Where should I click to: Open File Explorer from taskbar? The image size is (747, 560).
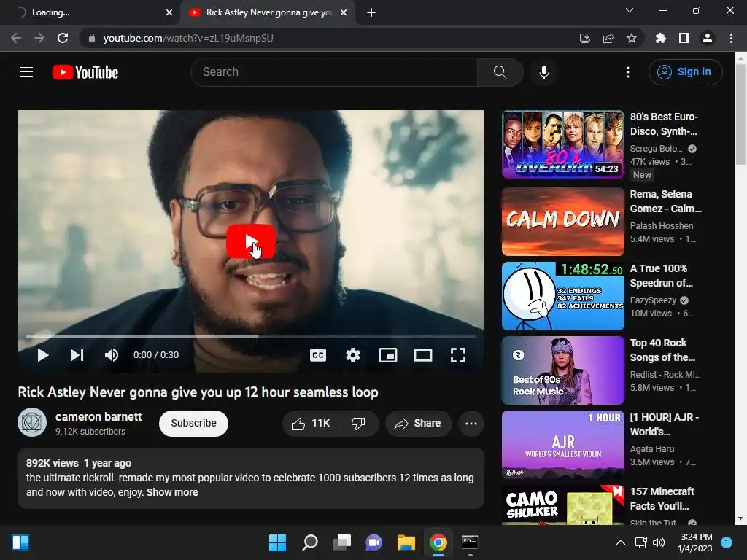pyautogui.click(x=406, y=542)
